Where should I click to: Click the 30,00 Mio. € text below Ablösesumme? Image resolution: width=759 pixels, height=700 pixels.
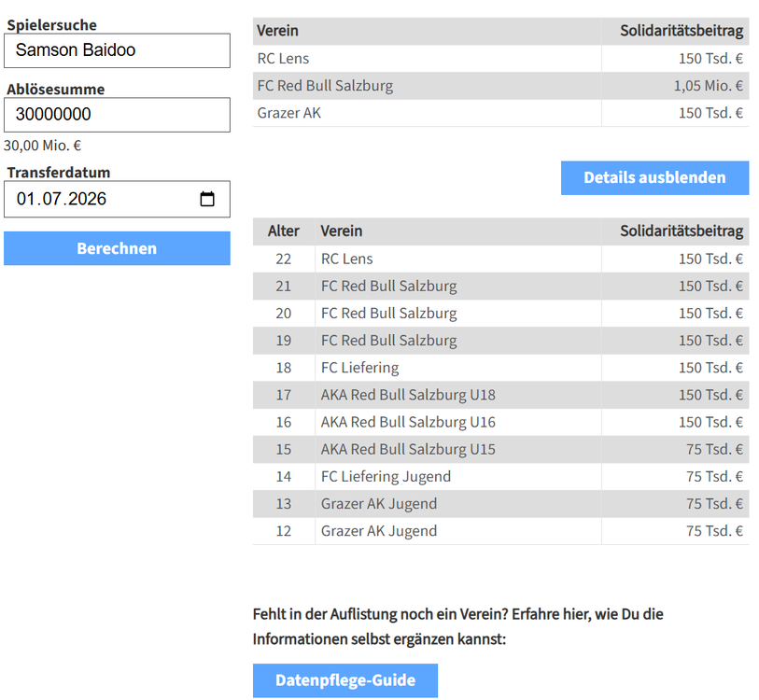click(x=43, y=146)
